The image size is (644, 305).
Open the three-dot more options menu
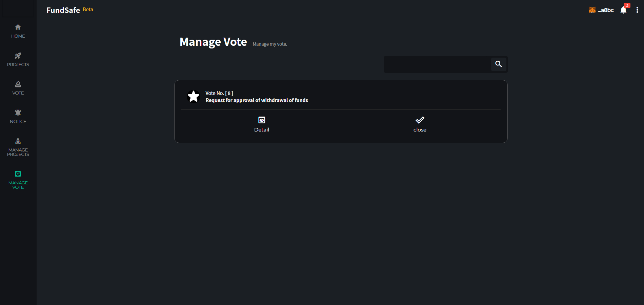pyautogui.click(x=637, y=10)
